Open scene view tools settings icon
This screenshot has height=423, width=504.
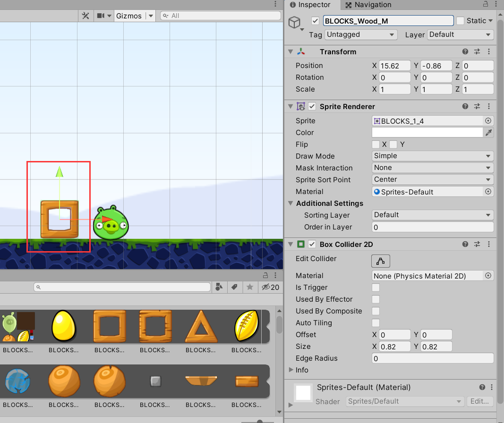(85, 16)
